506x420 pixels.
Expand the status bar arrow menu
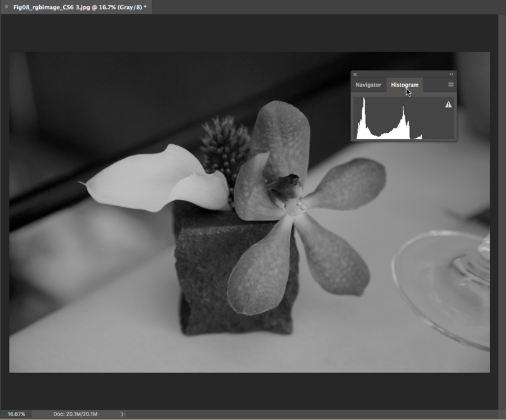(122, 414)
